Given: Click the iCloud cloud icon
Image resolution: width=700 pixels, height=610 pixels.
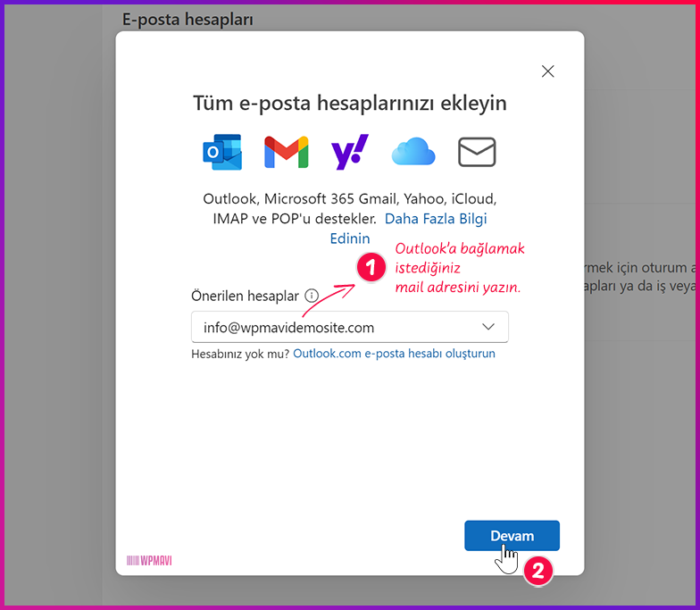Looking at the screenshot, I should tap(413, 152).
